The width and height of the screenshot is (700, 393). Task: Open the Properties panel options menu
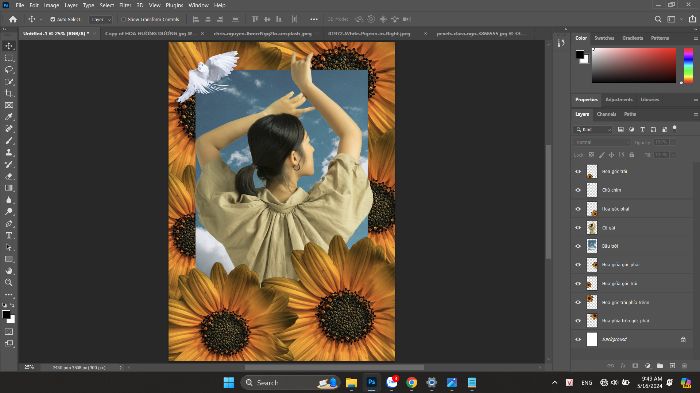pos(695,100)
